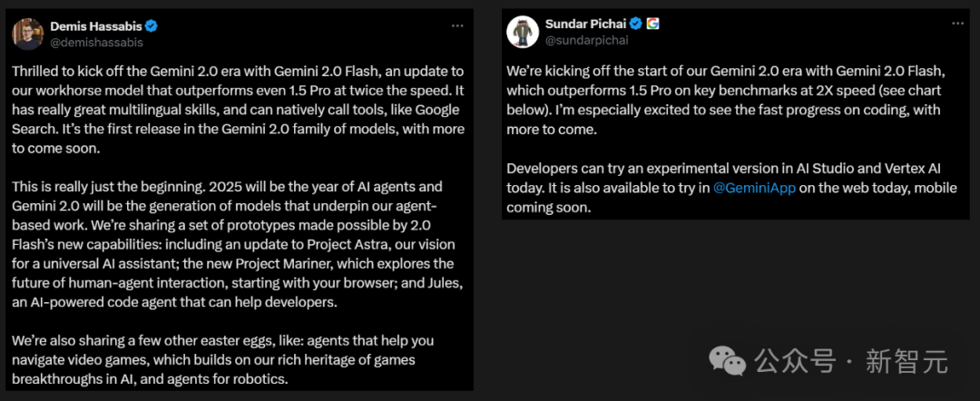
Task: Click the paragraph starting "Thrilled to kick off"
Action: (x=238, y=109)
